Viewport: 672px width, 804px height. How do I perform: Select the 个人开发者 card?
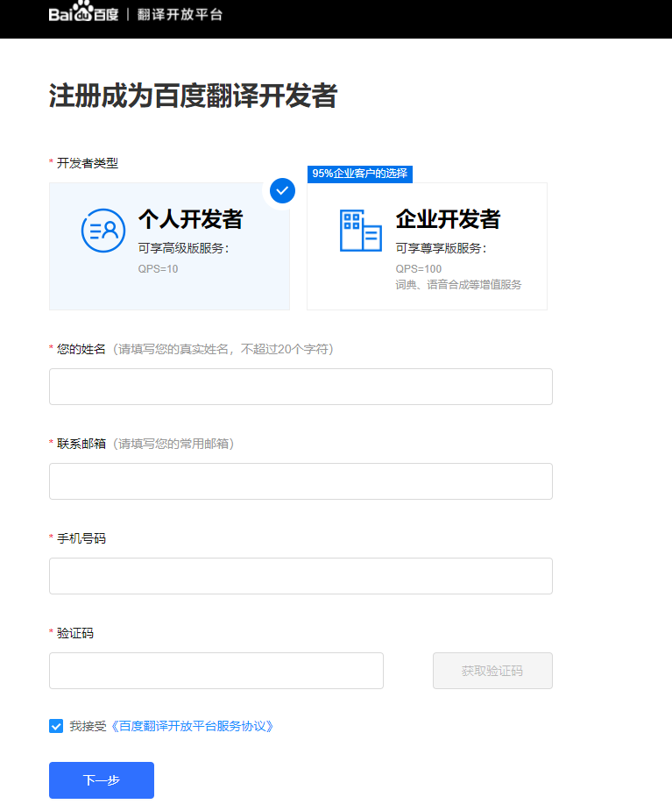point(170,246)
